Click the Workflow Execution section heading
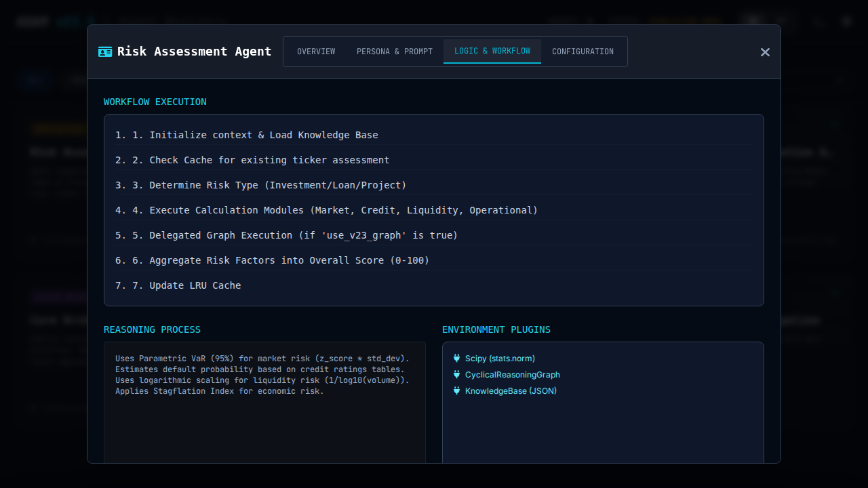Screen dimensions: 868x488 click(155, 102)
